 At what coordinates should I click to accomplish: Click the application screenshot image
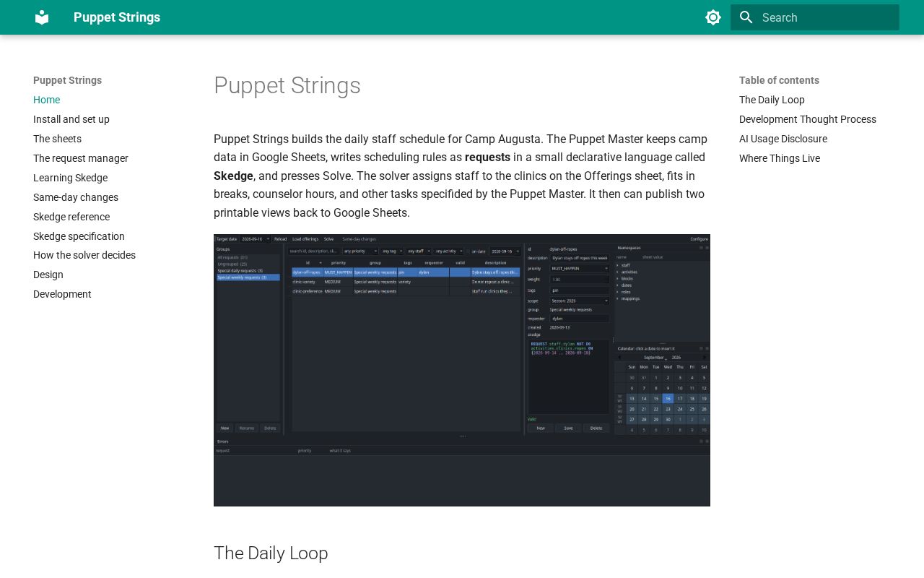[x=462, y=370]
